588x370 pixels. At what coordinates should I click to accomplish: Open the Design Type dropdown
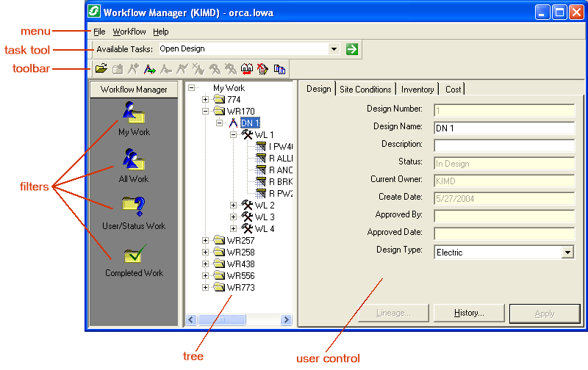[x=567, y=253]
